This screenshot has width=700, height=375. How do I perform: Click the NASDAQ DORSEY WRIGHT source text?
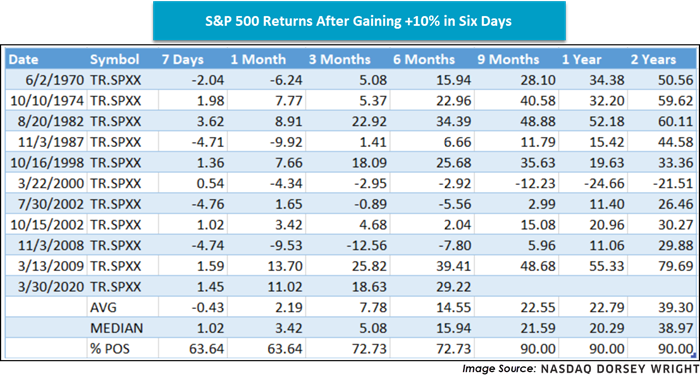coord(618,369)
